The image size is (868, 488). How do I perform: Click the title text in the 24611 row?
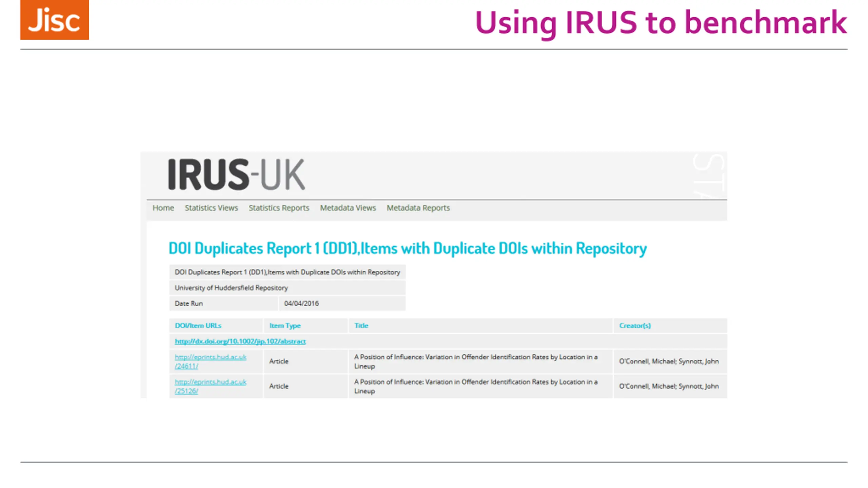[476, 361]
